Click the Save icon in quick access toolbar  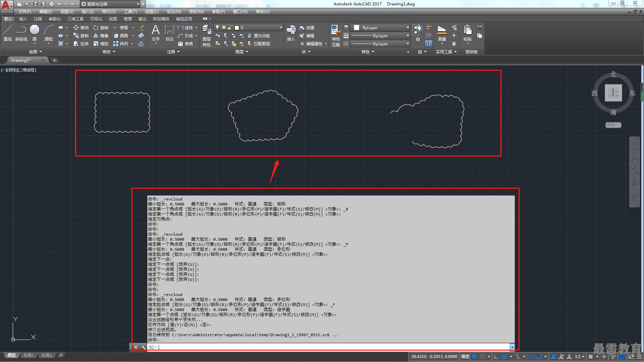pyautogui.click(x=36, y=4)
